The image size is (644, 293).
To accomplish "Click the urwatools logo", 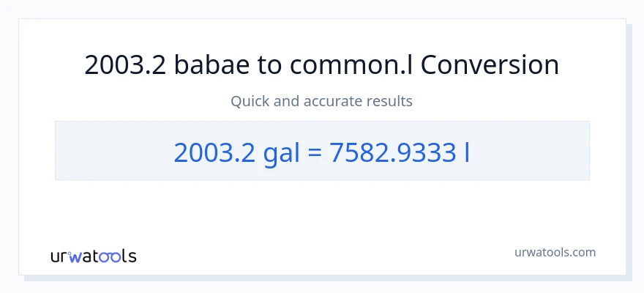I will (93, 256).
